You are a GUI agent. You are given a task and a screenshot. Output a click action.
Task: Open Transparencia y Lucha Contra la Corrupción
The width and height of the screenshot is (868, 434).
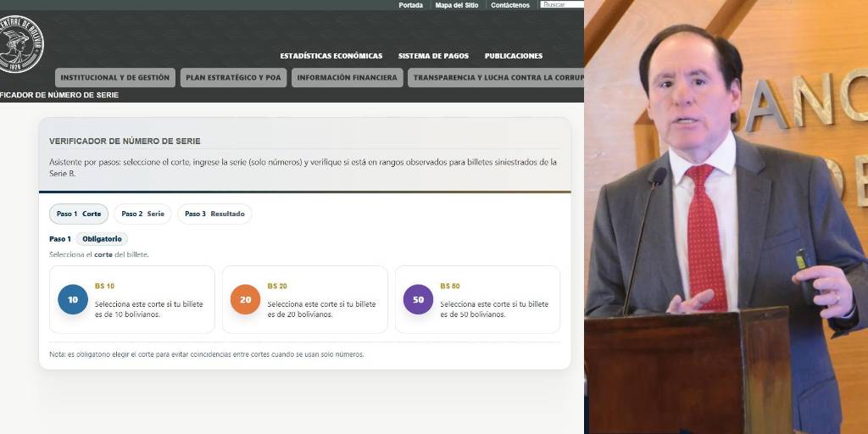pos(497,78)
